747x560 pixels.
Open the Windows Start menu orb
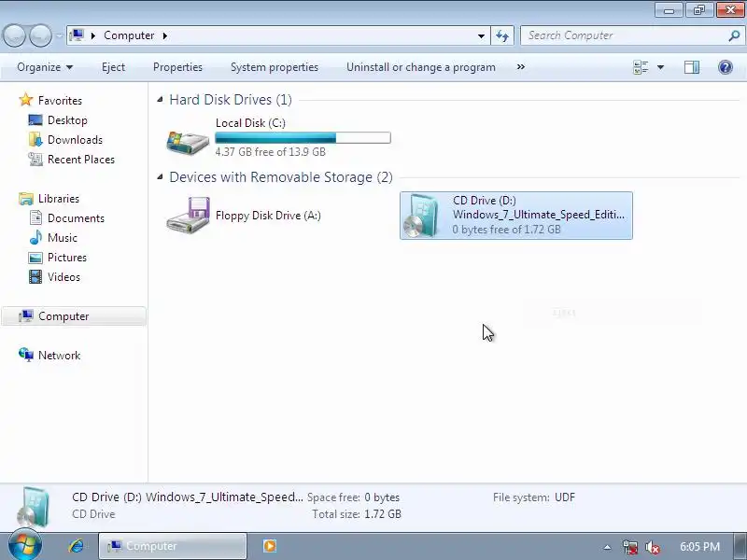25,546
